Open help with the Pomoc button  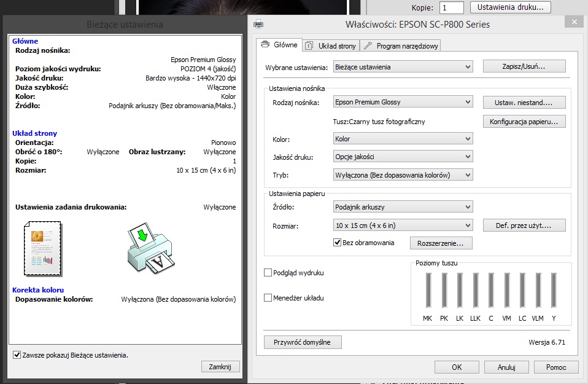[x=556, y=367]
